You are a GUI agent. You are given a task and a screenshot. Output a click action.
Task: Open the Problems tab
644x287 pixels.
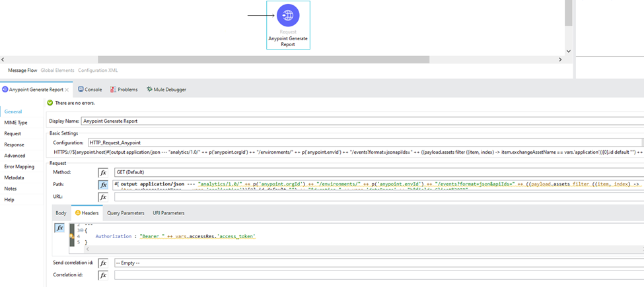(124, 89)
